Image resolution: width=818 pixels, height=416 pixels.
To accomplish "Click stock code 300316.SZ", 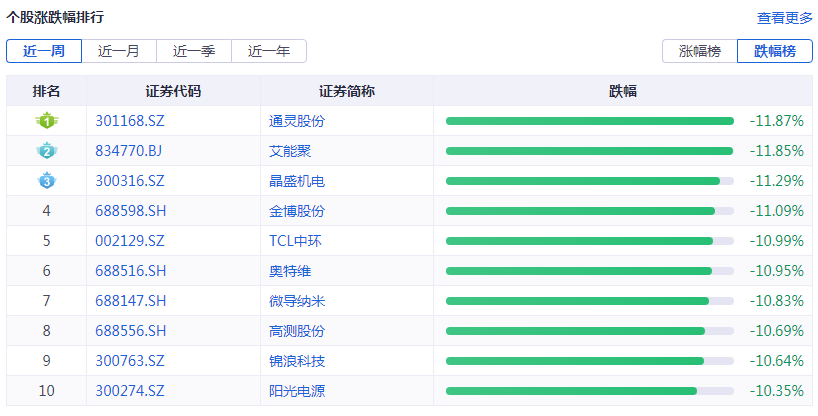I will 130,181.
